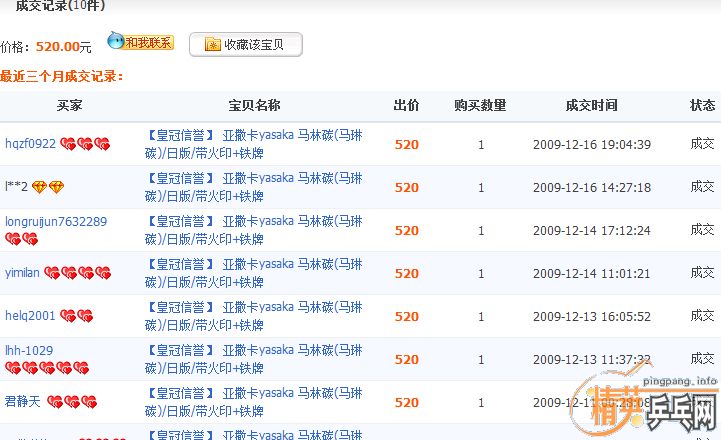The image size is (721, 440).
Task: Open buyer profile hqzf0922
Action: (30, 144)
